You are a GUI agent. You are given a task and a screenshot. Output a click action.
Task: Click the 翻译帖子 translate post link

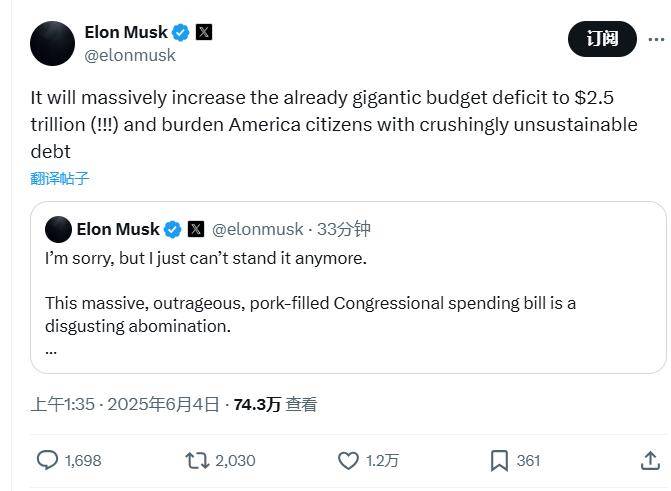pyautogui.click(x=60, y=178)
